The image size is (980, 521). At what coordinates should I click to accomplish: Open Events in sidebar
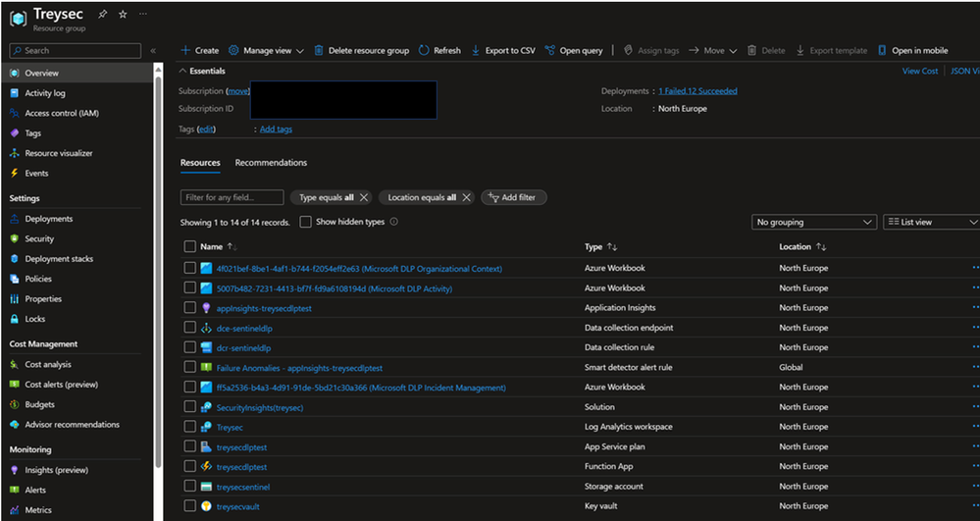[36, 174]
